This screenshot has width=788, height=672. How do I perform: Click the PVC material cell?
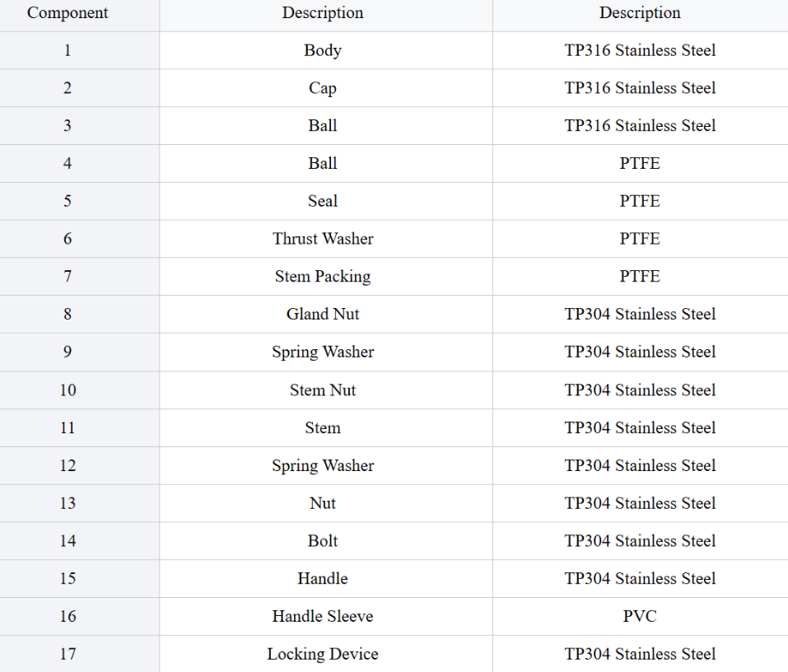[x=641, y=616]
